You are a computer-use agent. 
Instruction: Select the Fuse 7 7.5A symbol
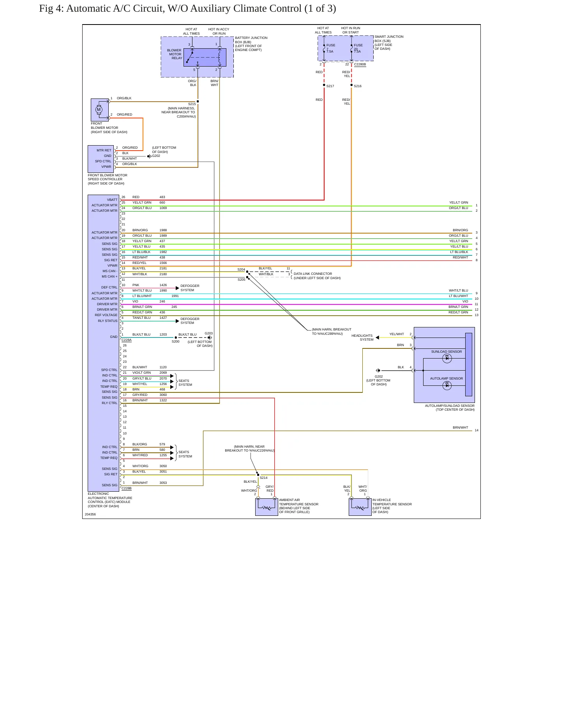[324, 48]
